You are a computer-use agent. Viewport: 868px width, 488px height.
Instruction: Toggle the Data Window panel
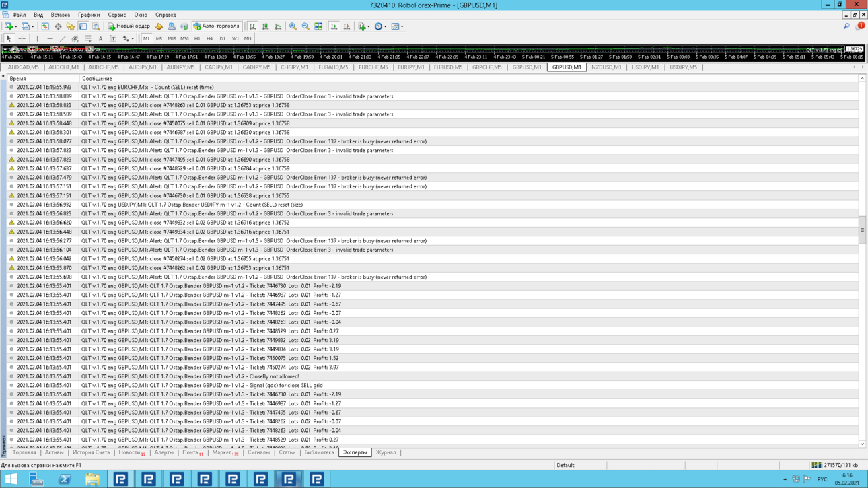tap(58, 26)
